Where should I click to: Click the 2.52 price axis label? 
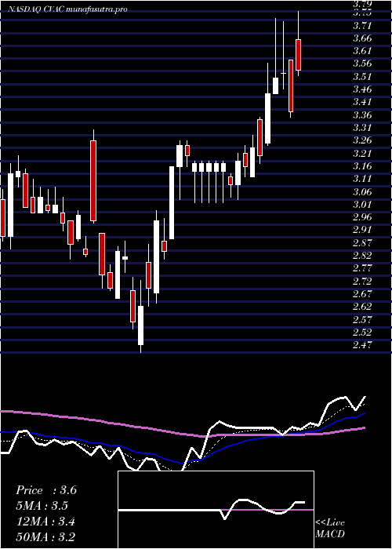(361, 332)
